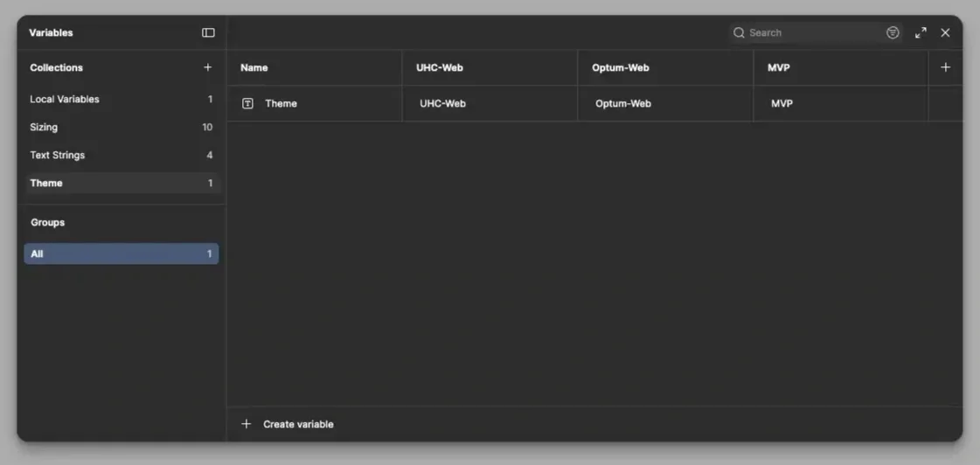Viewport: 980px width, 465px height.
Task: Open the Local Variables collection
Action: point(122,100)
